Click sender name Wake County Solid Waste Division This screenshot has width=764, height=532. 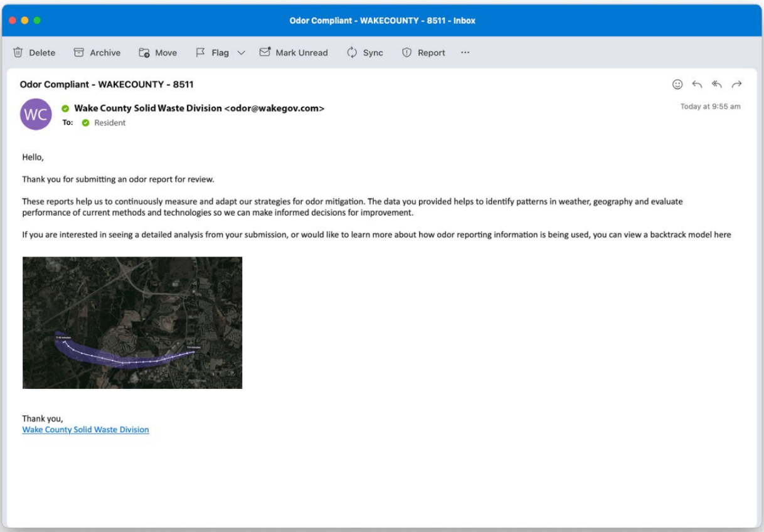click(x=148, y=108)
